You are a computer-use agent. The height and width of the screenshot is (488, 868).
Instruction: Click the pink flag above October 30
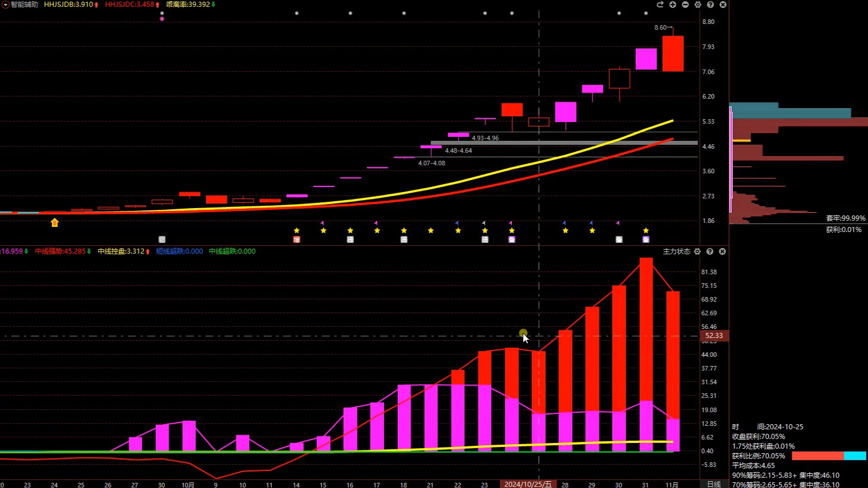(x=617, y=223)
